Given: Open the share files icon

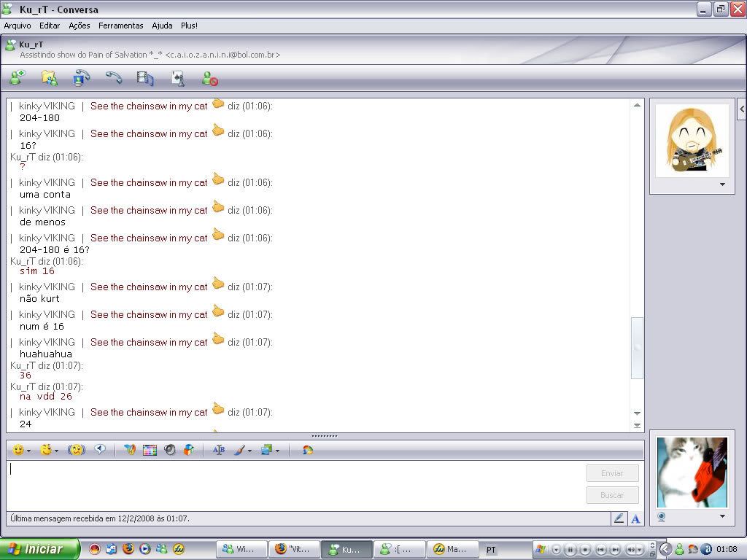Looking at the screenshot, I should click(x=49, y=77).
